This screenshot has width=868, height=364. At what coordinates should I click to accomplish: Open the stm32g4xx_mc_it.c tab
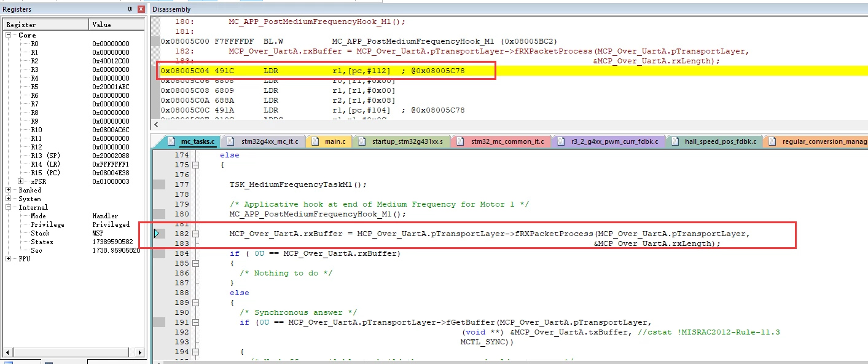coord(263,141)
